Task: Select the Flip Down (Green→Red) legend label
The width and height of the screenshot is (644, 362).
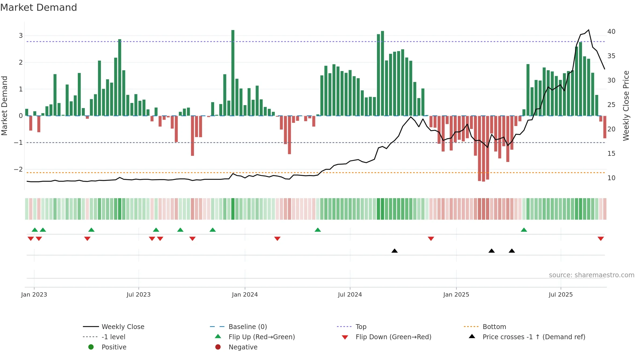Action: tap(393, 337)
